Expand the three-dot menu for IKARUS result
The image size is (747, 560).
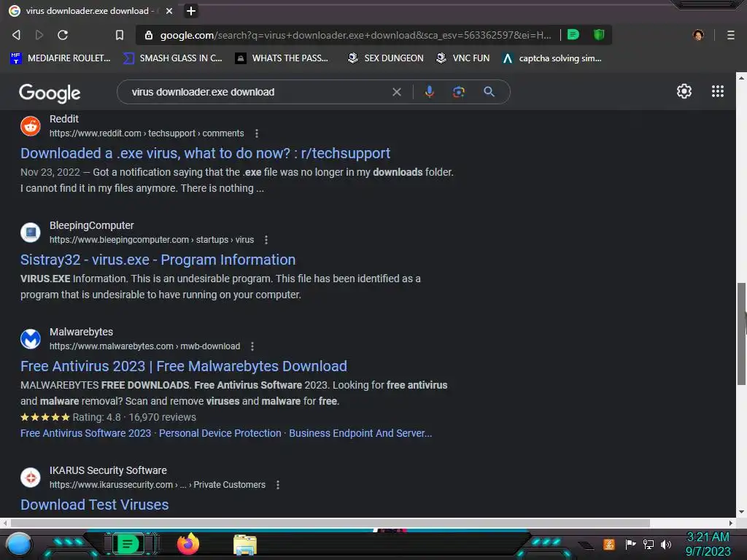278,485
